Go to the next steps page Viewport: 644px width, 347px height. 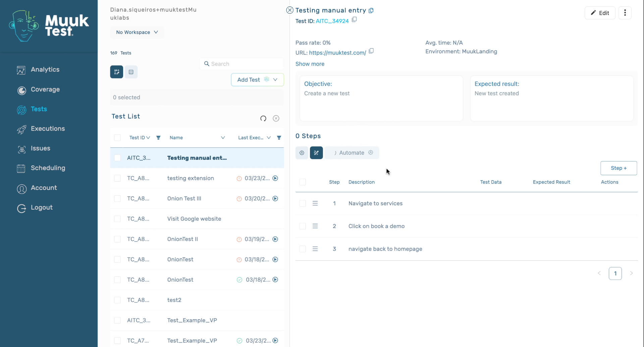(631, 274)
